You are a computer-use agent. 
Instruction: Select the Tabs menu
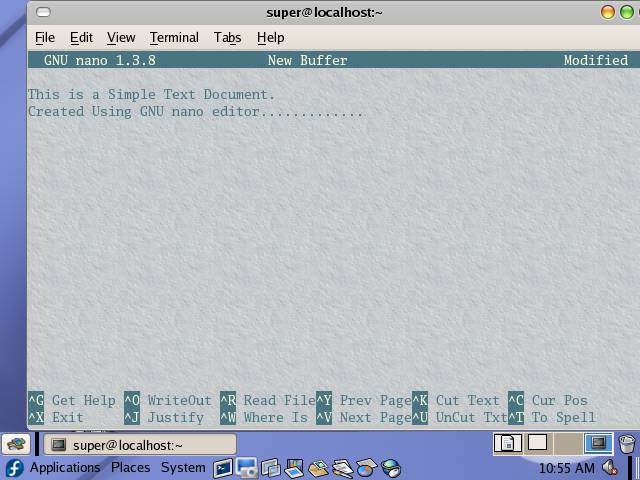[x=227, y=37]
